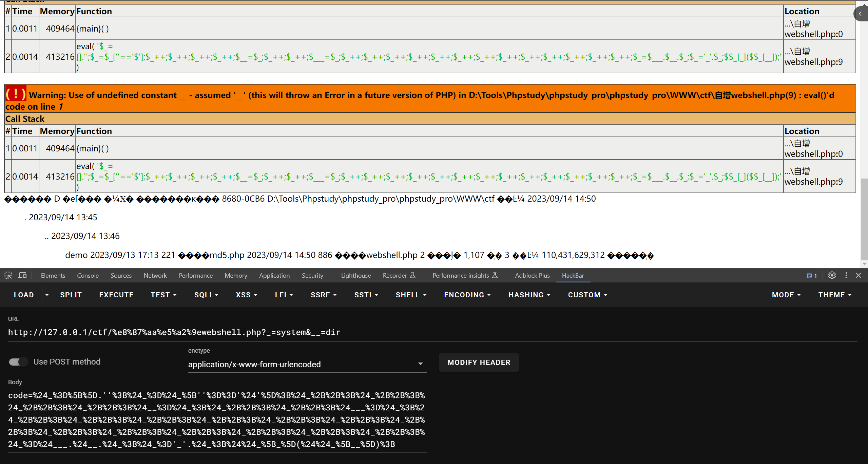Click the side panel collapse arrow

point(861,14)
